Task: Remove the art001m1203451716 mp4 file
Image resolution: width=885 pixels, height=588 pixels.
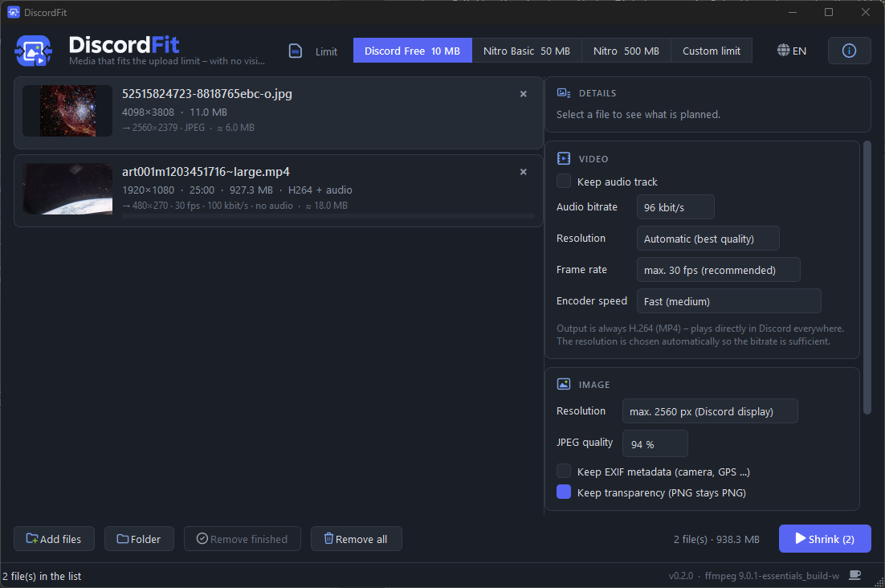Action: tap(524, 172)
